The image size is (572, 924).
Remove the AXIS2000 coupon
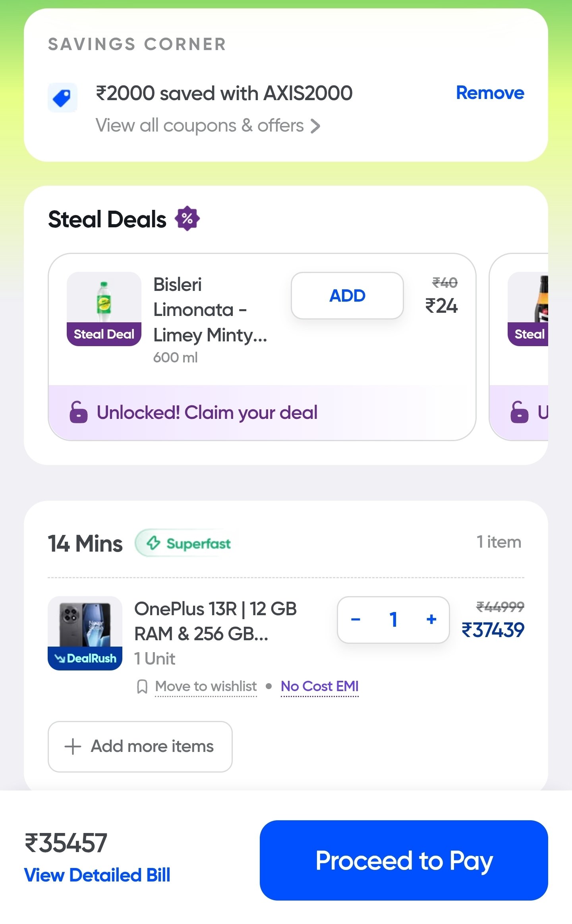click(490, 93)
